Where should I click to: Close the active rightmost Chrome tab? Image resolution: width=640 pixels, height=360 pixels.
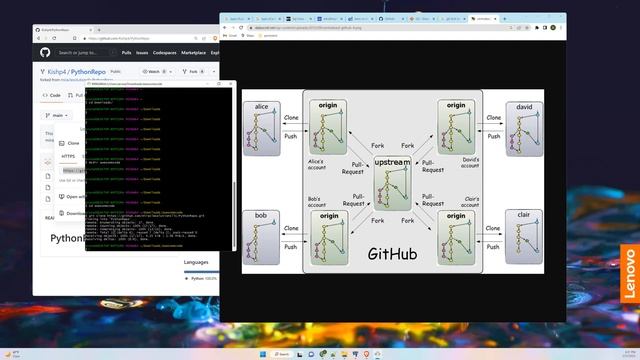click(495, 19)
